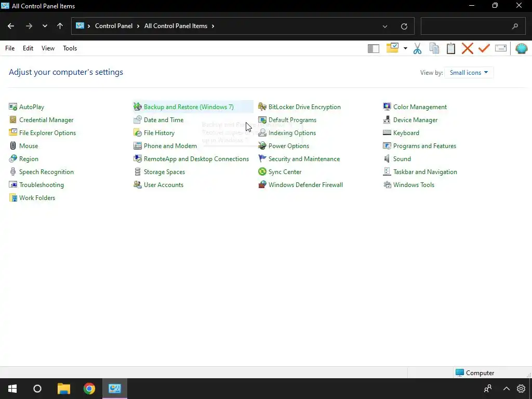Click the Control Panel breadcrumb

(114, 26)
